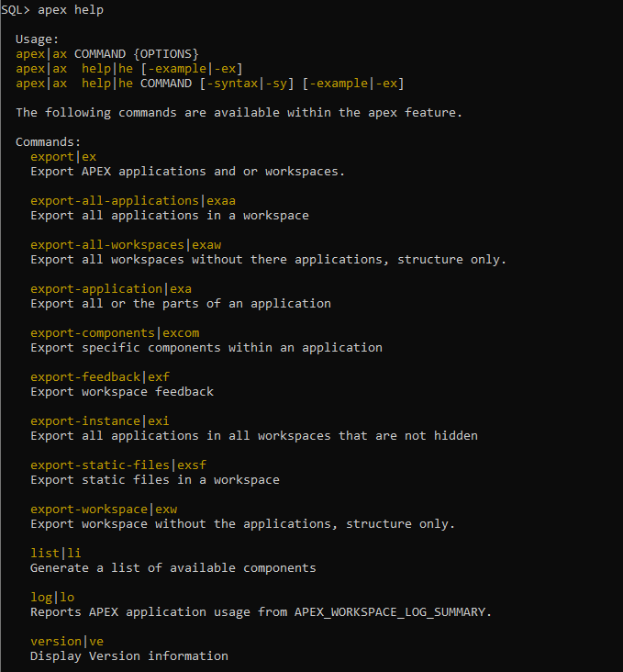Click the {OPTIONS} placeholder in usage line
The width and height of the screenshot is (623, 672).
(166, 54)
